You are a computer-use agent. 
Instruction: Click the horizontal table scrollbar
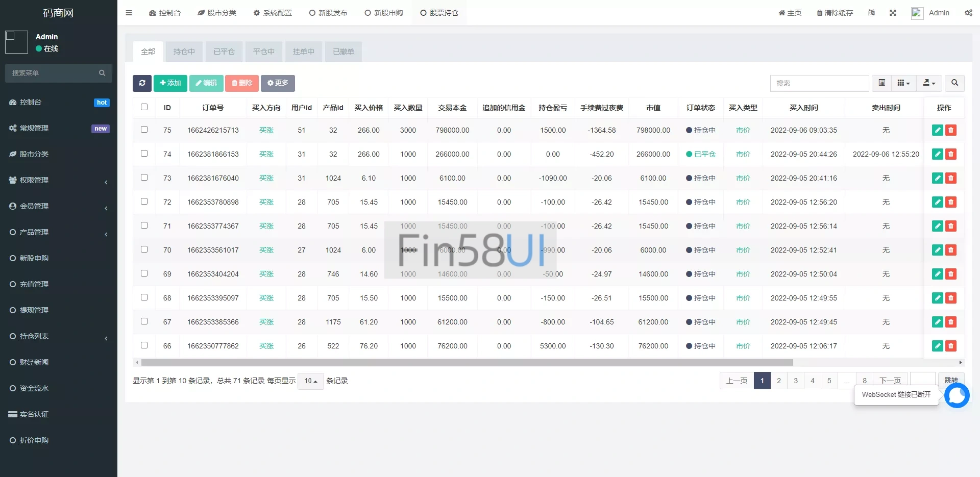[467, 363]
